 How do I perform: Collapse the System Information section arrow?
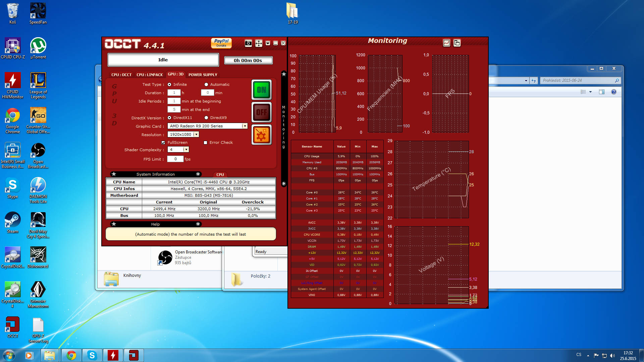(198, 174)
